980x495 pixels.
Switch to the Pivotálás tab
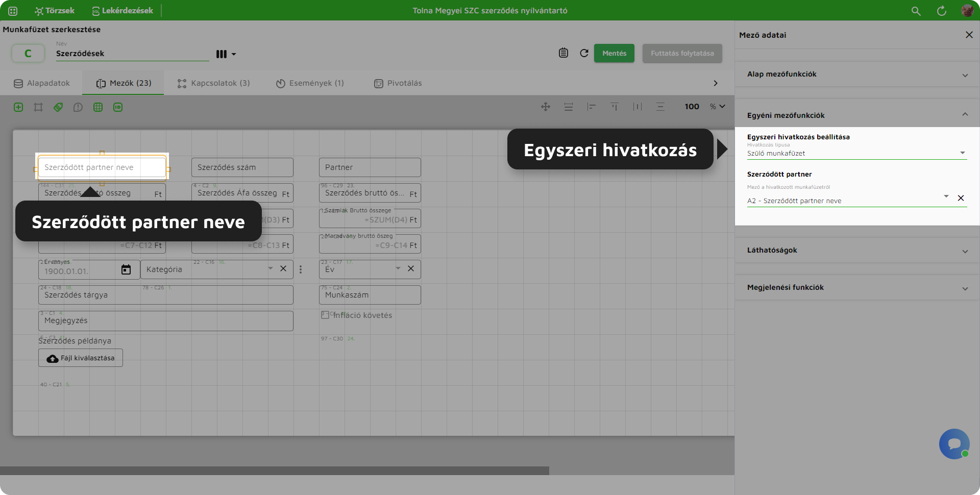coord(398,83)
